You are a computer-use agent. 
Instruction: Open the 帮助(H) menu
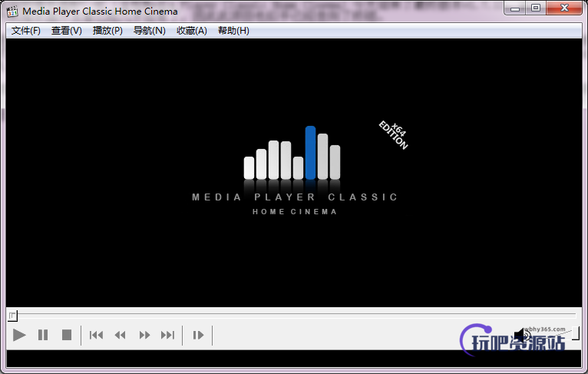pyautogui.click(x=233, y=31)
